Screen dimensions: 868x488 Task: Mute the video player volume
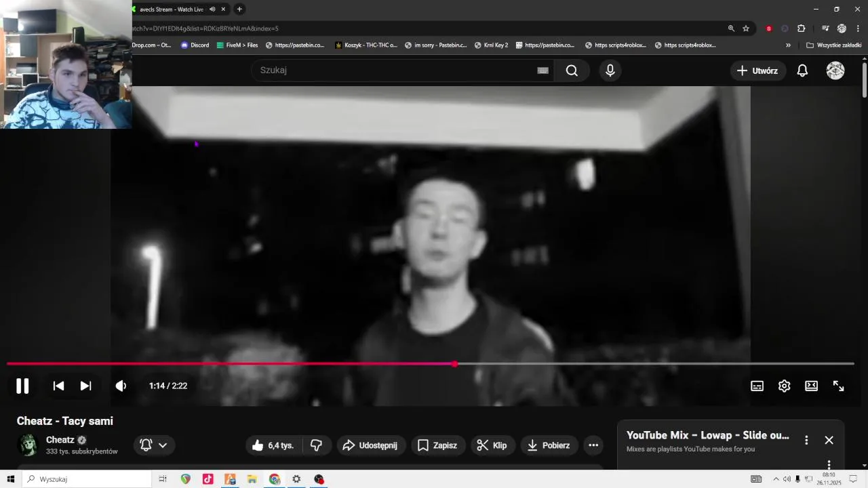tap(121, 386)
